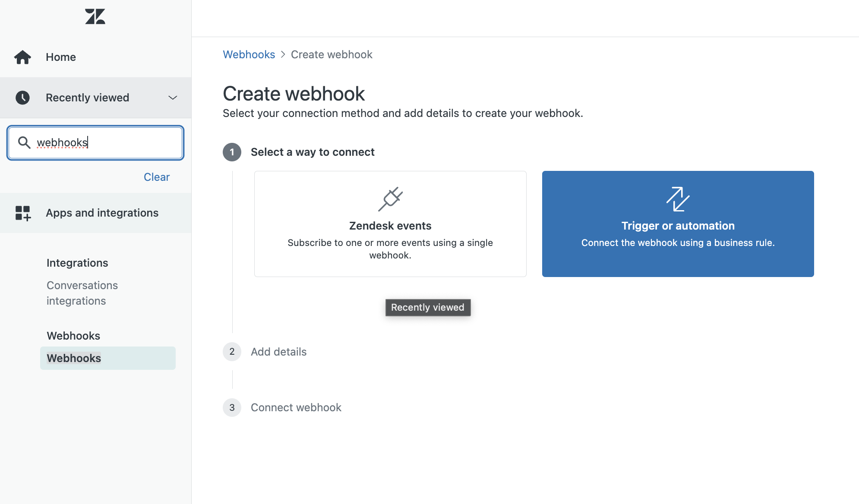Deselect the highlighted Webhooks entry
This screenshot has width=859, height=504.
[x=73, y=358]
